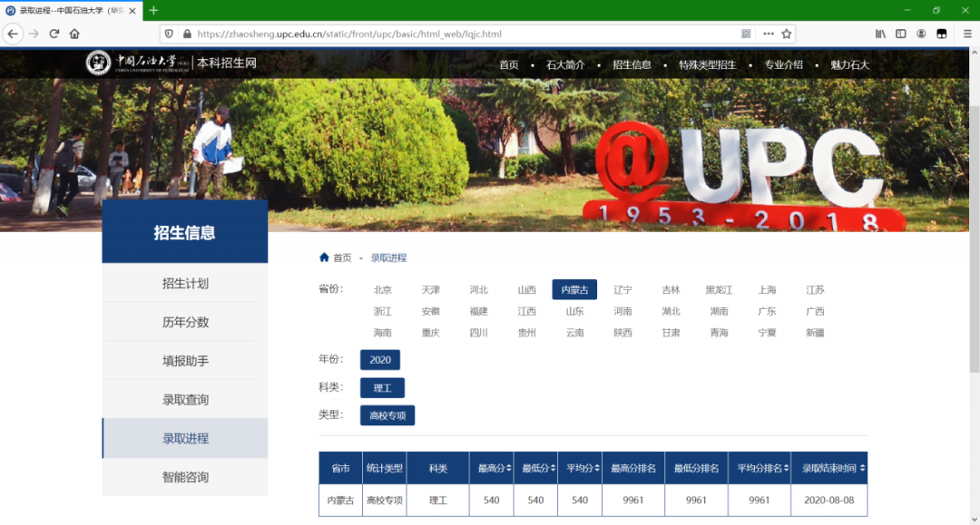Click the QR code icon in address bar

[746, 34]
